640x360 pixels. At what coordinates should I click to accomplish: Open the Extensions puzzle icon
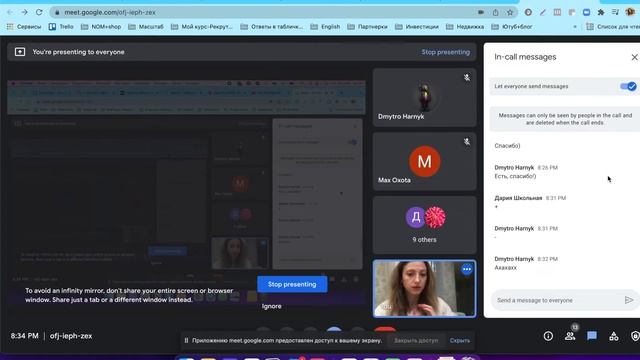601,12
